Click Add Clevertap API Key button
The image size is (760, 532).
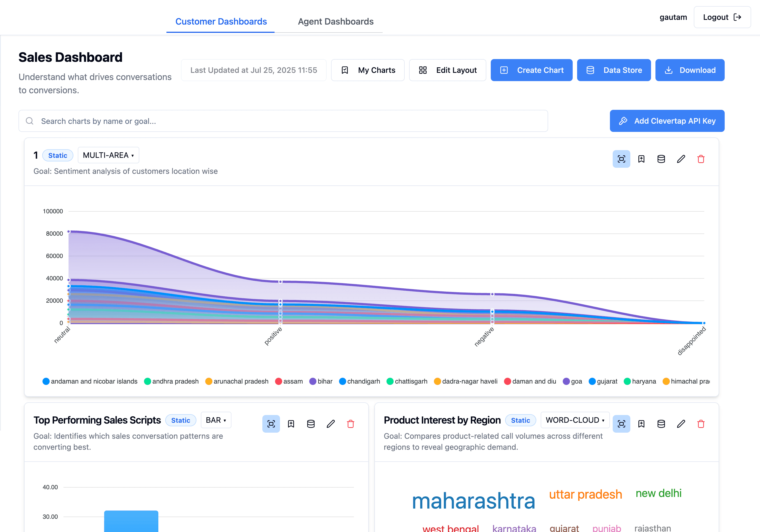pyautogui.click(x=667, y=121)
